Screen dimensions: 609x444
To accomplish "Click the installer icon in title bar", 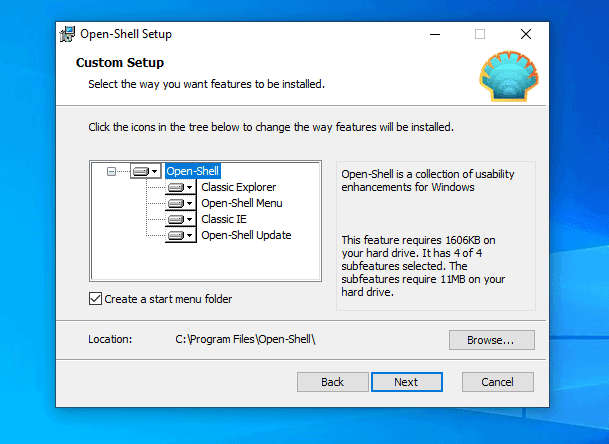I will 67,34.
